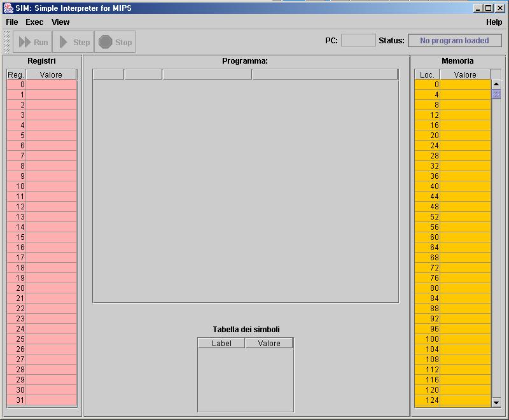Open the View menu
This screenshot has width=509, height=420.
click(60, 22)
